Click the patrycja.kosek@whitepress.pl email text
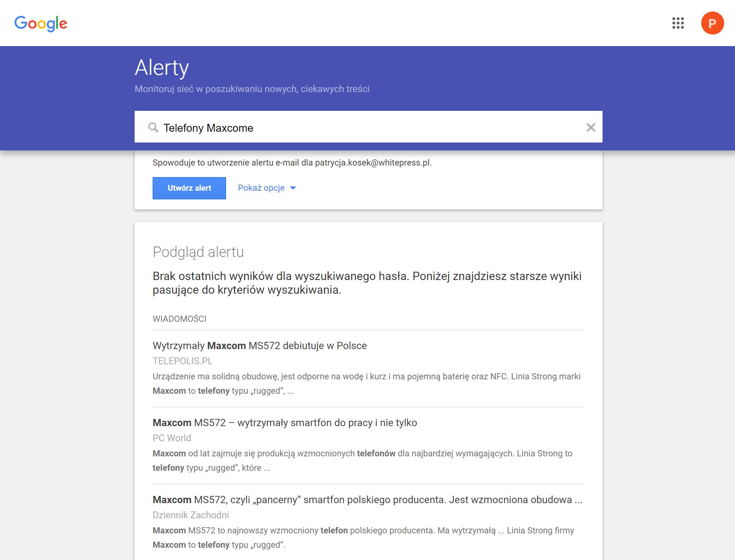This screenshot has width=735, height=560. pos(373,163)
